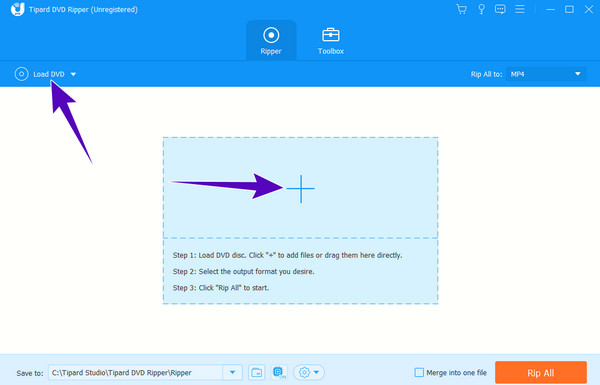600x385 pixels.
Task: Enable Merge into one file checkbox
Action: (x=419, y=372)
